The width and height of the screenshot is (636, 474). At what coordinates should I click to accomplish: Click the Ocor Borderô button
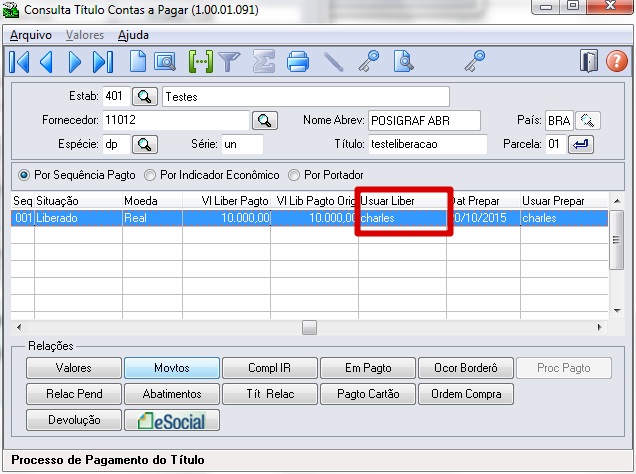466,368
